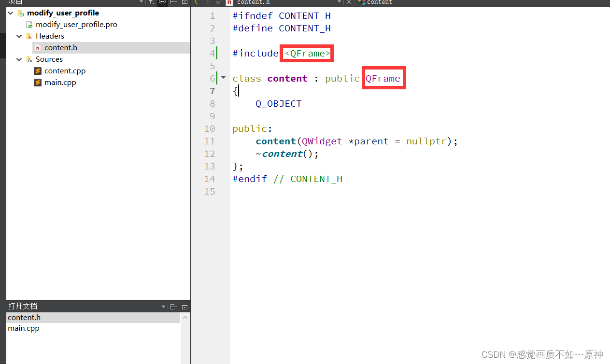Open content.cpp in the project tree
Viewport: 610px width, 364px height.
[65, 71]
